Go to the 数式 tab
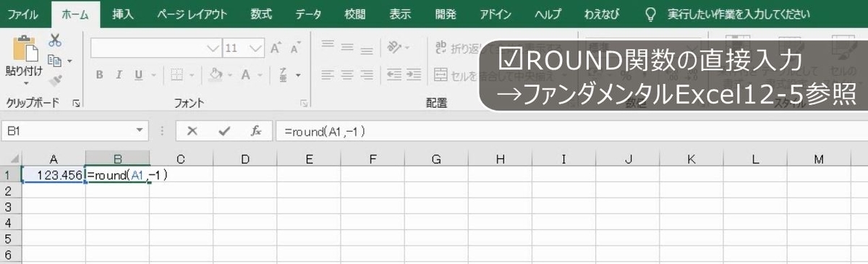The image size is (868, 264). [261, 14]
